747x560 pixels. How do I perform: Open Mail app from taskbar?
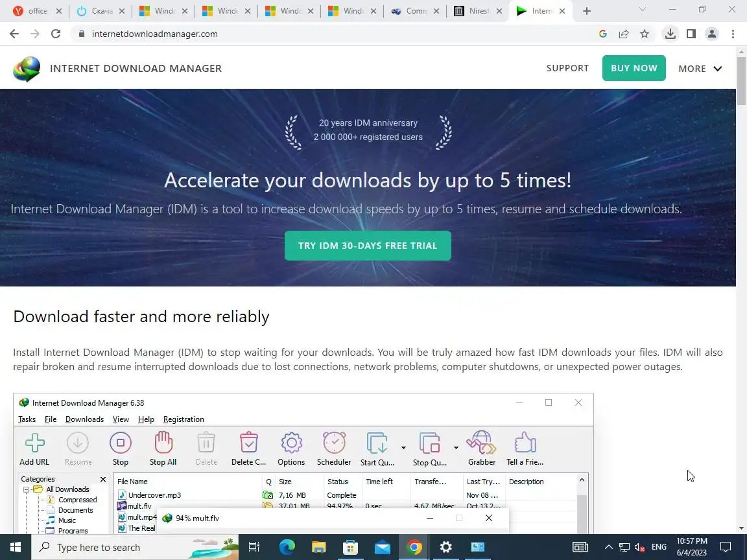click(382, 547)
